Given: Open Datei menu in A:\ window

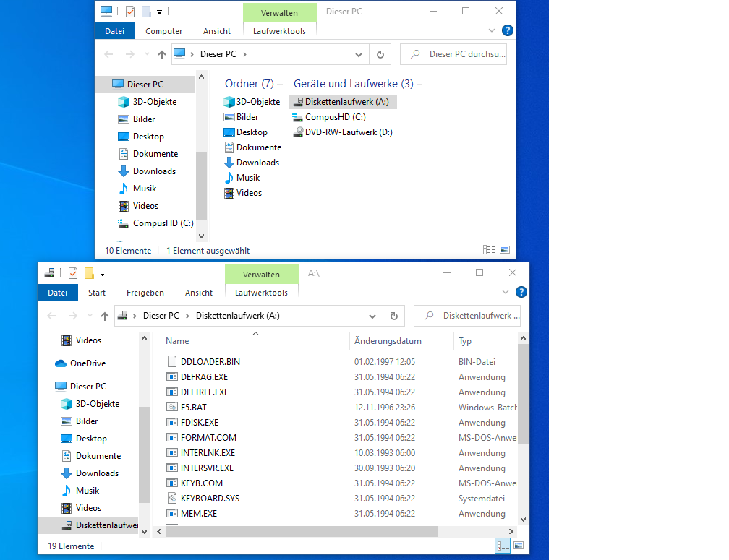Looking at the screenshot, I should pyautogui.click(x=57, y=293).
